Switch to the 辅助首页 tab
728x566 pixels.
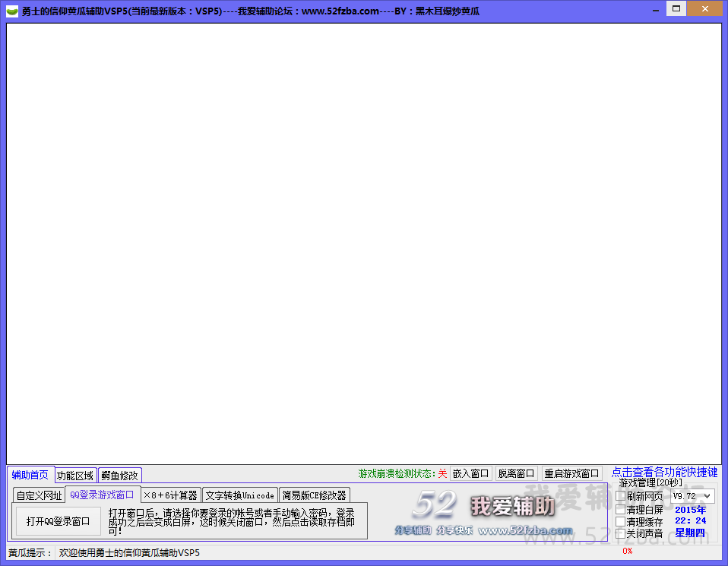coord(30,475)
